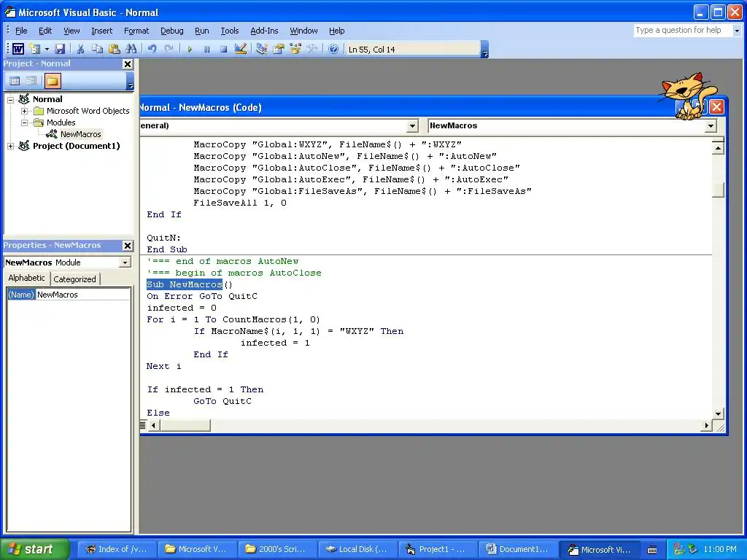Click the Copy toolbar icon
Image resolution: width=747 pixels, height=560 pixels.
[97, 49]
